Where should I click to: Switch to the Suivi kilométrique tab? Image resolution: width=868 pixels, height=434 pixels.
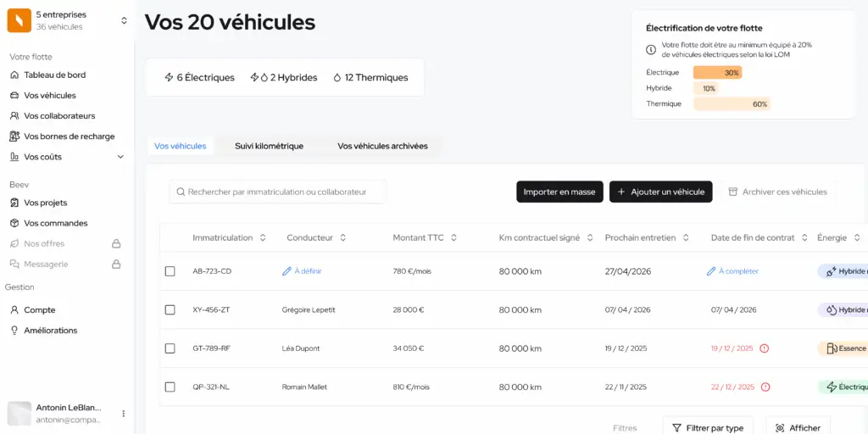click(269, 146)
